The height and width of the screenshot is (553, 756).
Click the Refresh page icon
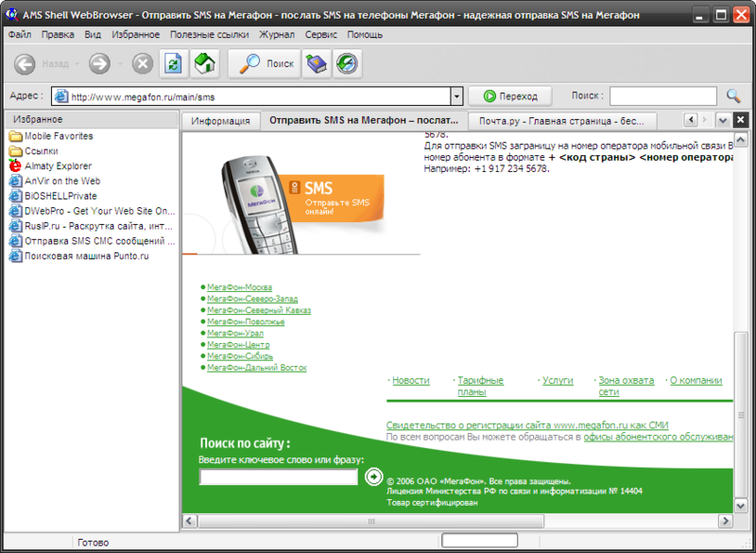[x=174, y=63]
